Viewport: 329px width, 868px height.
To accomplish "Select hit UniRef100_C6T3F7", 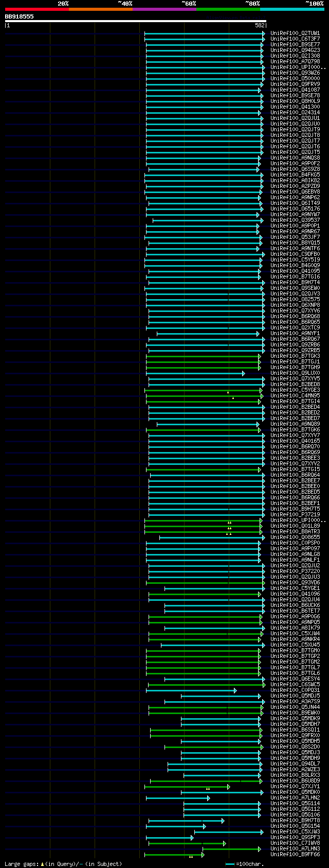I will 295,39.
